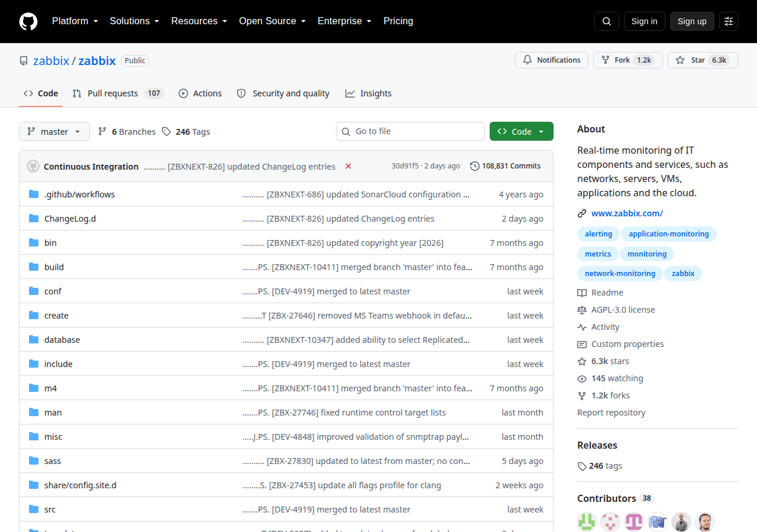This screenshot has height=532, width=757.
Task: Fork the zabbix repository
Action: 628,60
